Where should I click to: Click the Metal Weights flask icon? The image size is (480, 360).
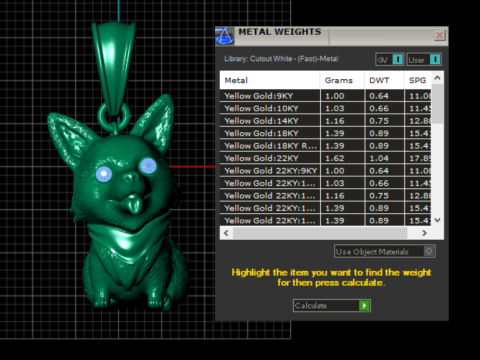click(224, 36)
